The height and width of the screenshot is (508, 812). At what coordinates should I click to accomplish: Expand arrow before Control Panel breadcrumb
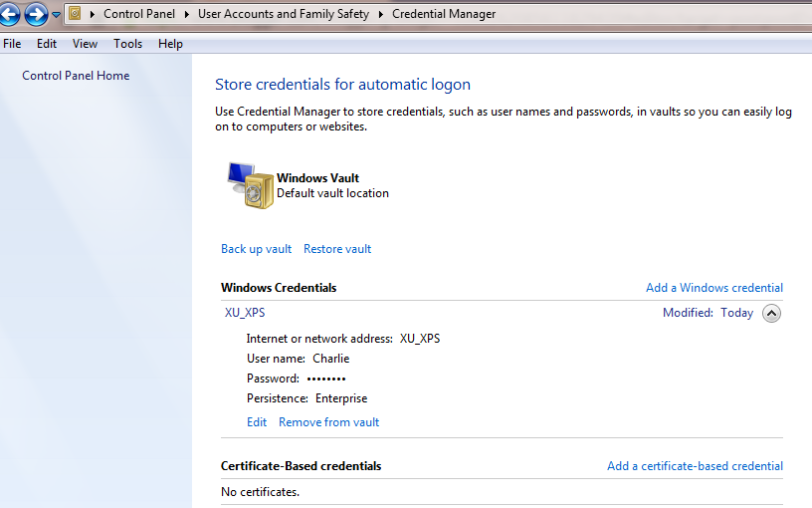point(93,14)
